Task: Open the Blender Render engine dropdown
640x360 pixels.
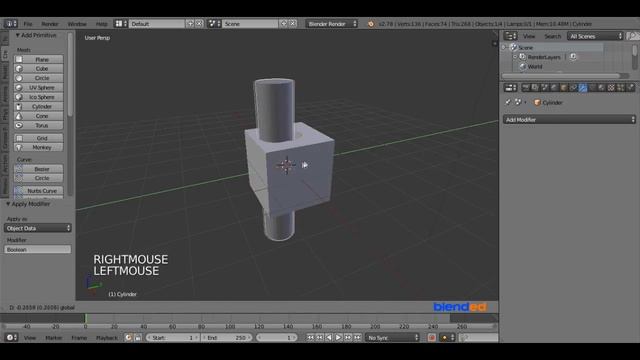Action: [332, 24]
